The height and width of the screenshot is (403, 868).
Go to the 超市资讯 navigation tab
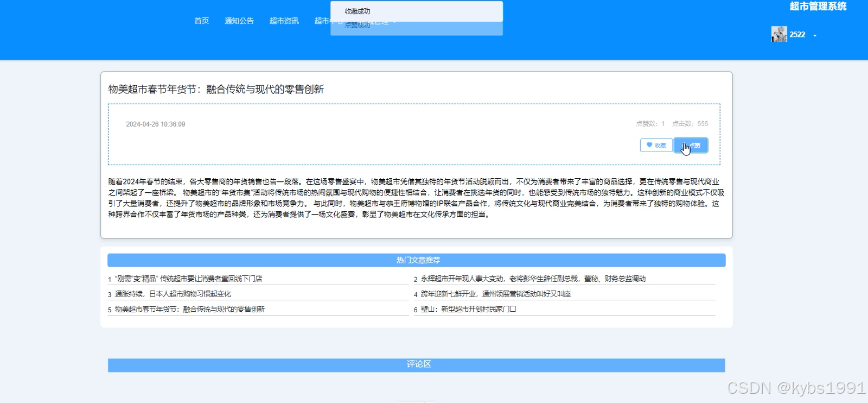tap(284, 21)
